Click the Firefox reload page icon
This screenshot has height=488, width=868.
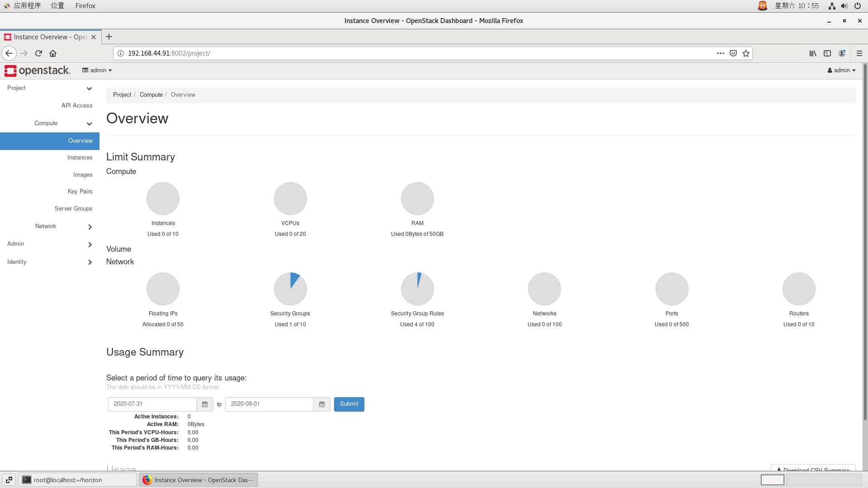coord(38,53)
